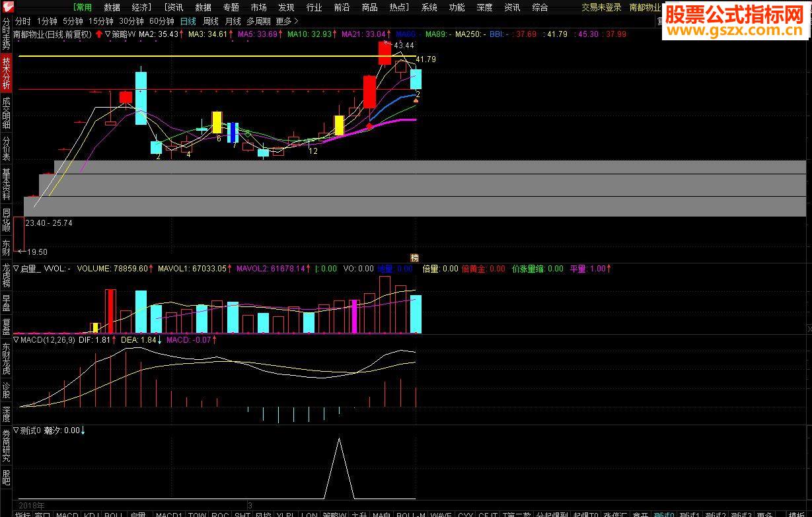Click the MAVOL1: 67033.05 reading
812x517 pixels.
[x=191, y=269]
